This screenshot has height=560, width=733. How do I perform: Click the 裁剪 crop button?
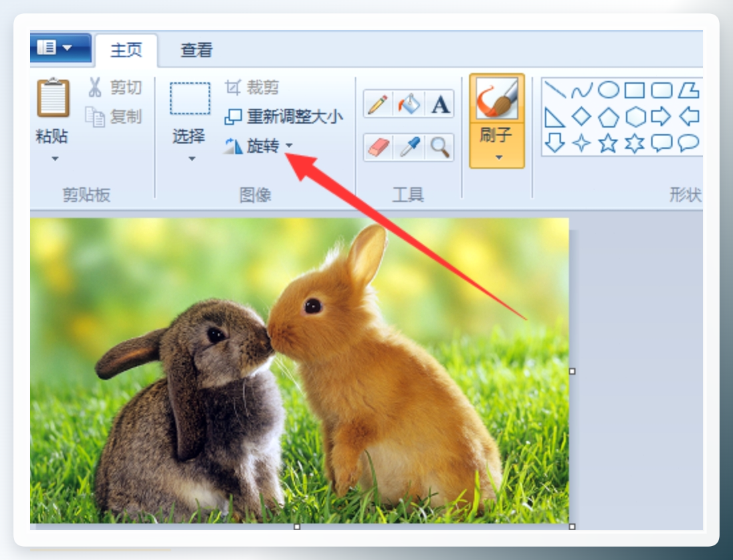251,88
